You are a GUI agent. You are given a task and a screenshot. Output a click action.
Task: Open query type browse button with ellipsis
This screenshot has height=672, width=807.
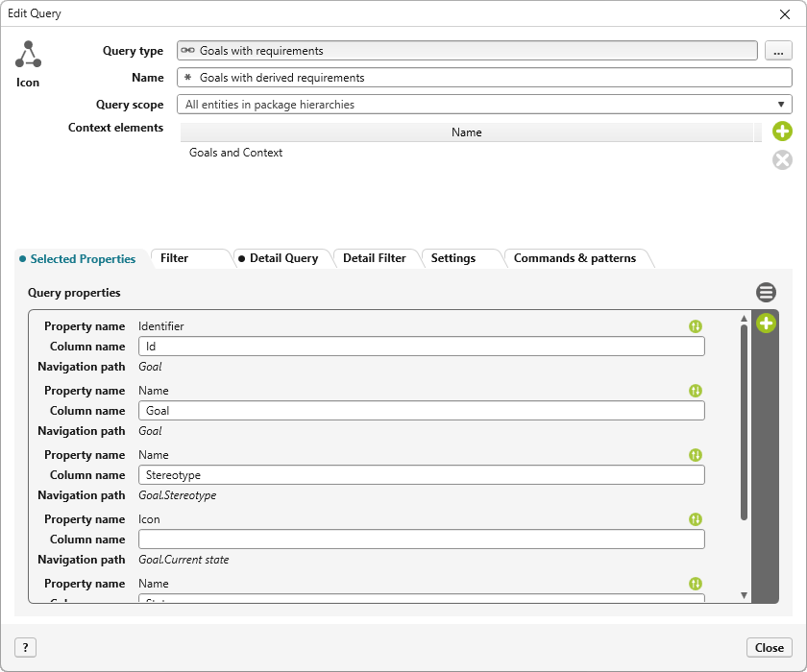778,50
